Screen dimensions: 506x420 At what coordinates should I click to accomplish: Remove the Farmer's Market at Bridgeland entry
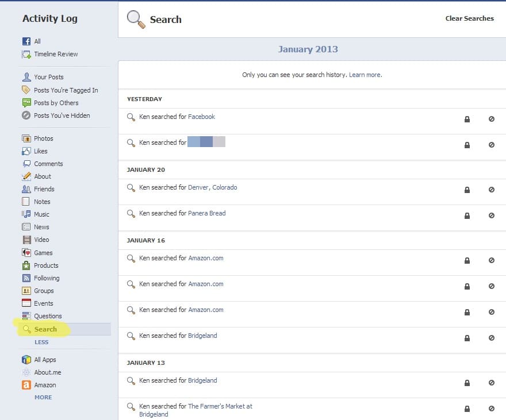click(492, 409)
